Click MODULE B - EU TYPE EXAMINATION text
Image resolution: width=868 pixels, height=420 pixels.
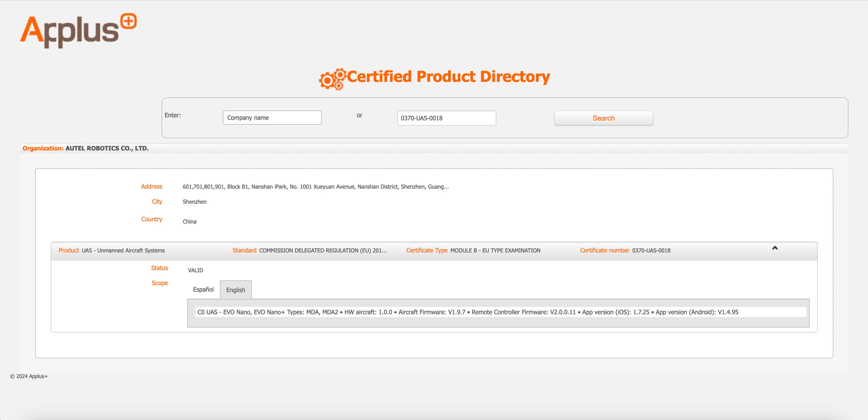(x=495, y=251)
